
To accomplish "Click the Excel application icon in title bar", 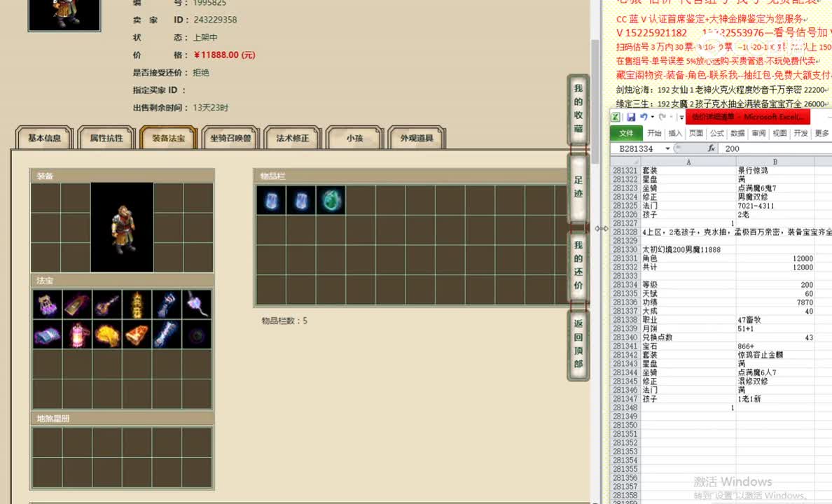I will (616, 117).
